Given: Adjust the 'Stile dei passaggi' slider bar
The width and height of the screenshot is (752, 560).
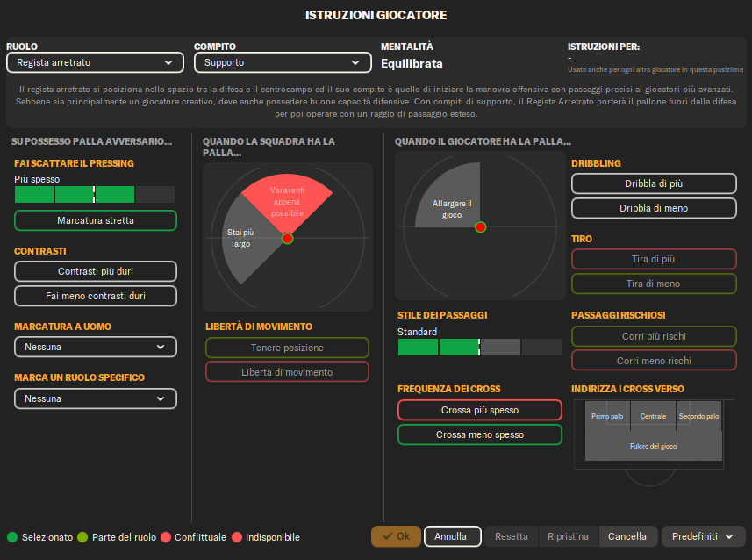Looking at the screenshot, I should click(479, 348).
